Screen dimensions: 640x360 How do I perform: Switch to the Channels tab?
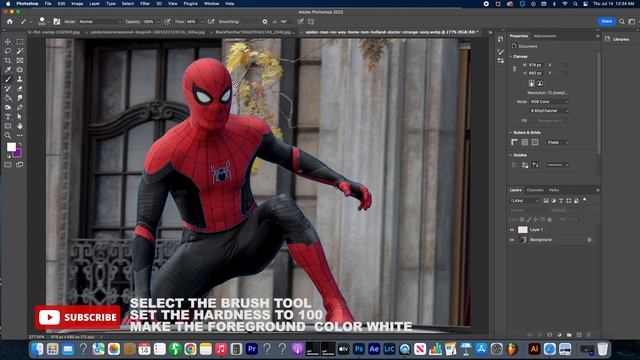click(x=535, y=190)
